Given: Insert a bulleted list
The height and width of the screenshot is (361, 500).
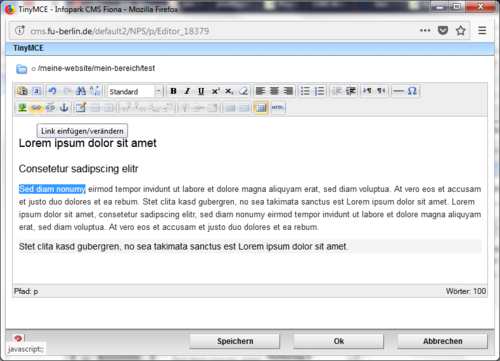Looking at the screenshot, I should [x=305, y=91].
